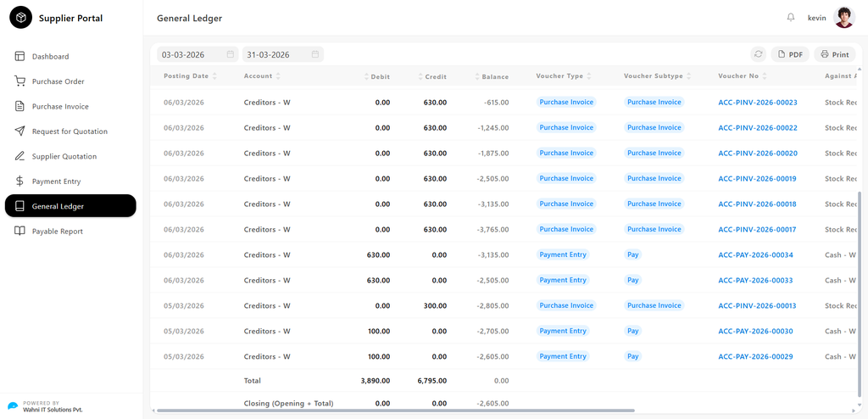
Task: Click the Supplier Portal box logo
Action: point(21,18)
